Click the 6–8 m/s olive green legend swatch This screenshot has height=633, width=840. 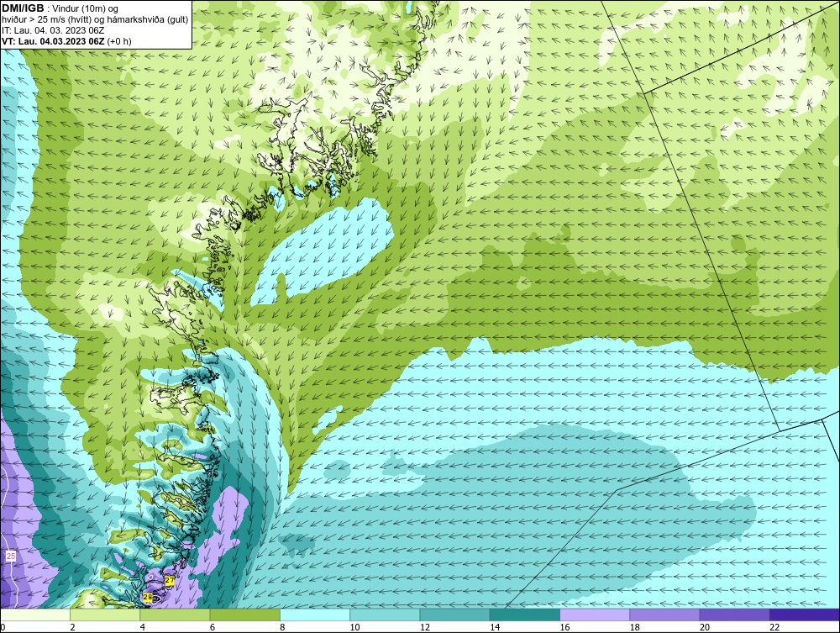[x=244, y=615]
